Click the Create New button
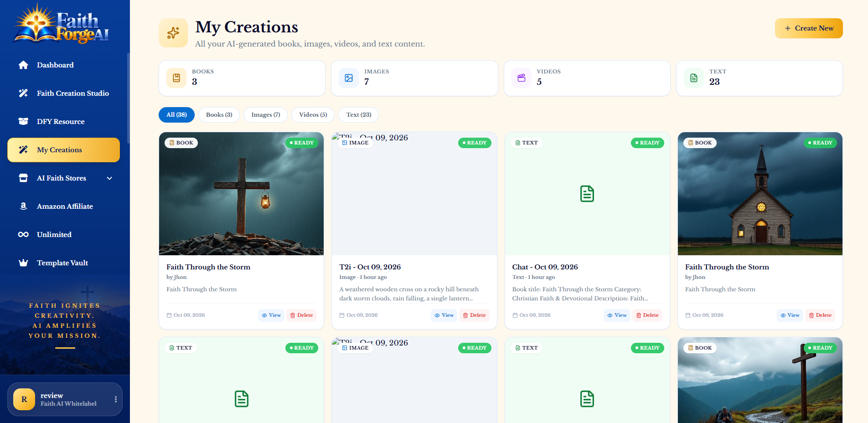Viewport: 868px width, 423px height. [809, 28]
